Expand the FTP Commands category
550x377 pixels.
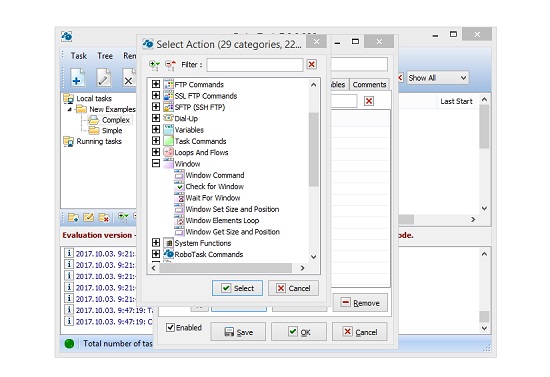(x=156, y=84)
